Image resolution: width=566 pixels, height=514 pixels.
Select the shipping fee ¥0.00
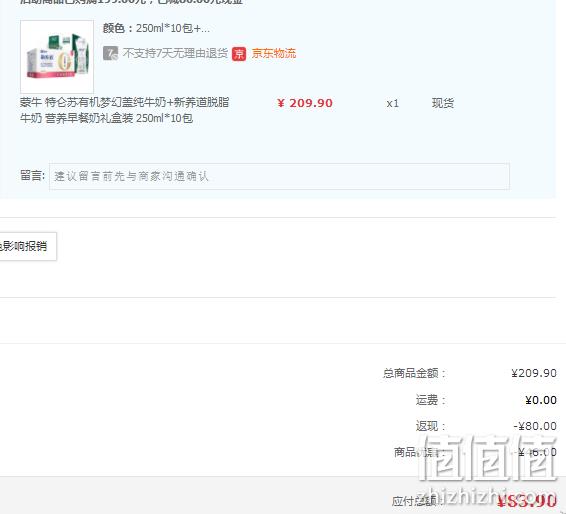[541, 400]
